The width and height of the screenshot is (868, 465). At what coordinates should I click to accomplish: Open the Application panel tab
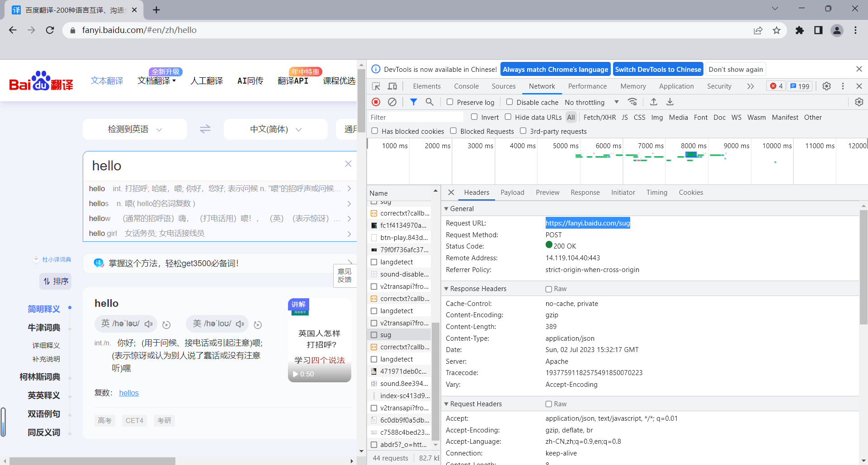click(x=676, y=86)
